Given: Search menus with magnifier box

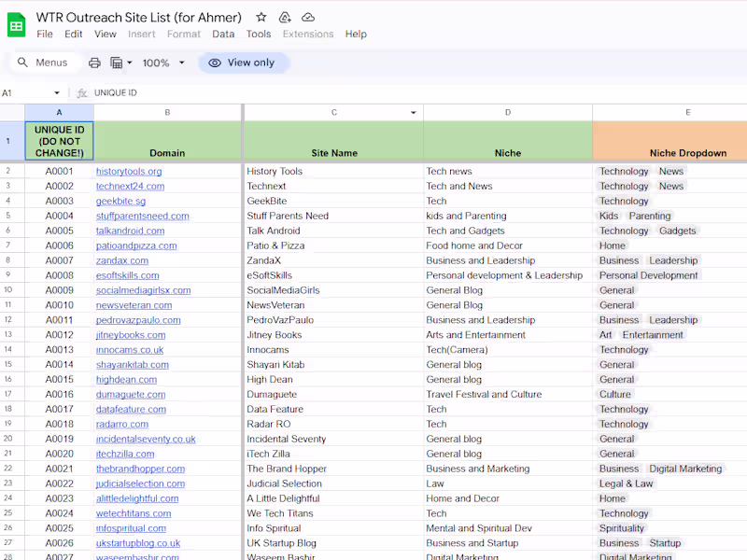Looking at the screenshot, I should click(x=42, y=63).
